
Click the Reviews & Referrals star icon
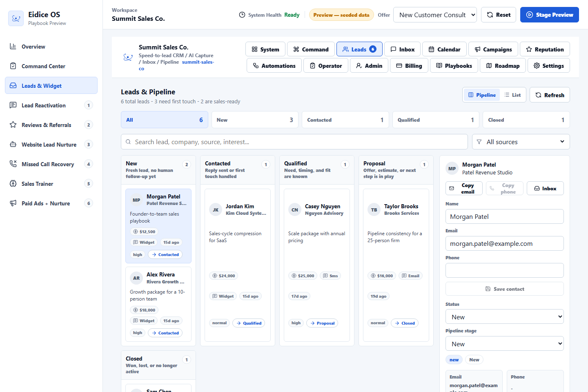[13, 125]
